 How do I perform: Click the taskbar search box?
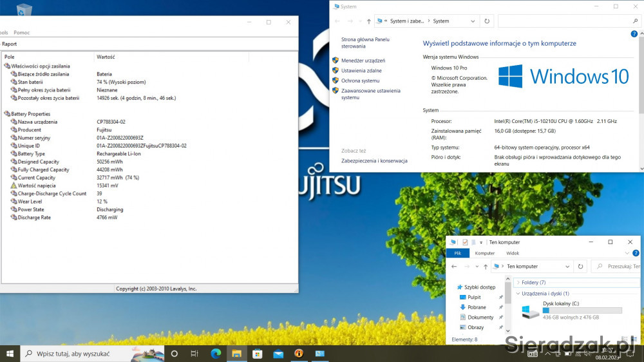92,354
